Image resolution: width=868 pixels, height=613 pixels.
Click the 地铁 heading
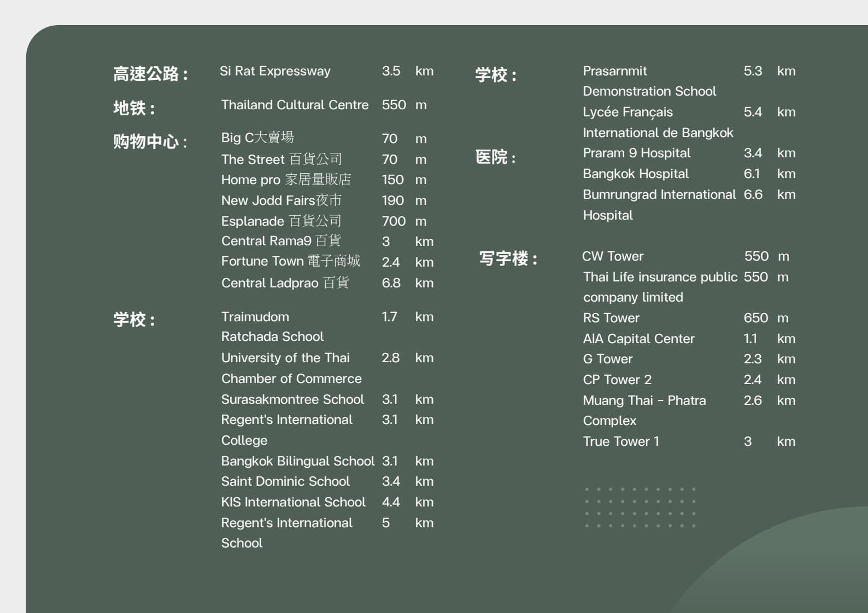pyautogui.click(x=134, y=108)
